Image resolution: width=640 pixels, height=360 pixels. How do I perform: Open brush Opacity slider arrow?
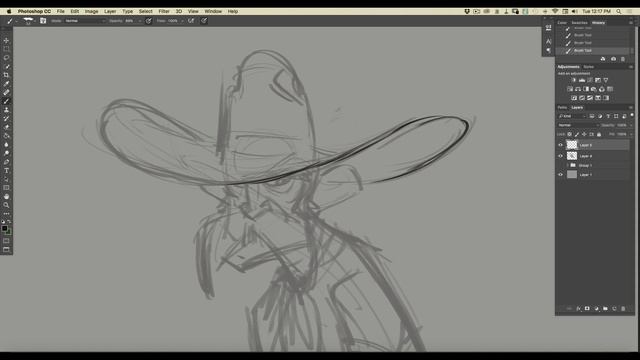[x=140, y=21]
